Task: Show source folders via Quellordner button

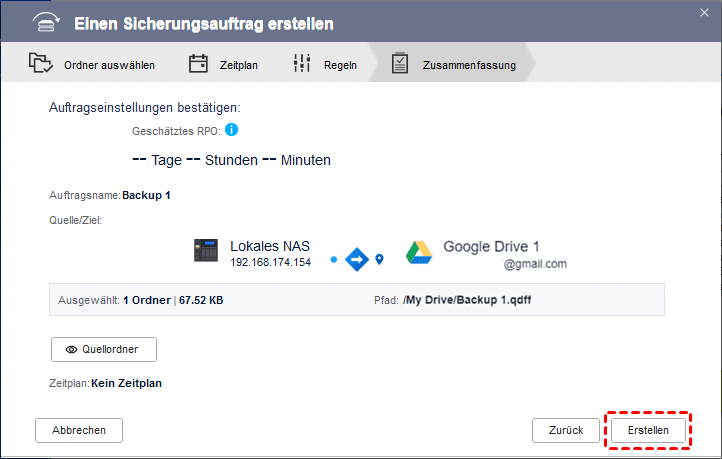Action: 103,350
